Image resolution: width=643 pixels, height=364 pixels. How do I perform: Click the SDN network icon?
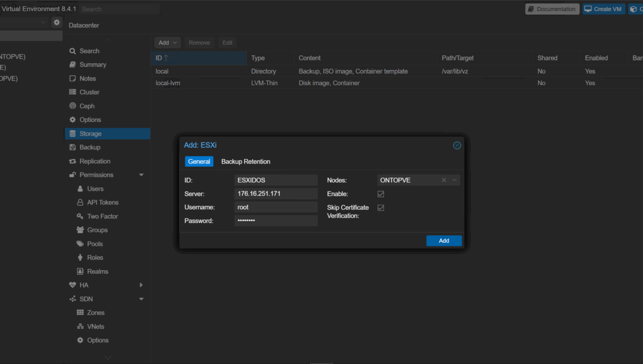73,299
